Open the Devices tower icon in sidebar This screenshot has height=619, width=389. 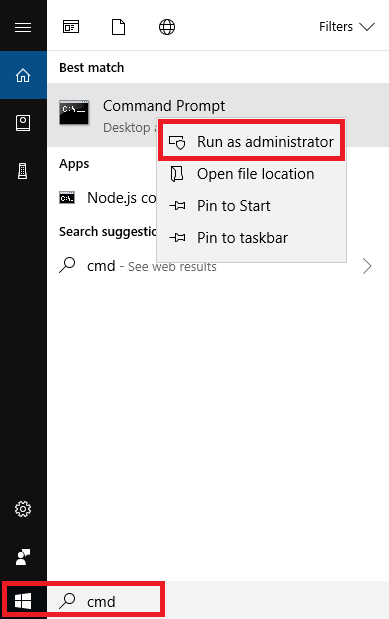click(23, 171)
